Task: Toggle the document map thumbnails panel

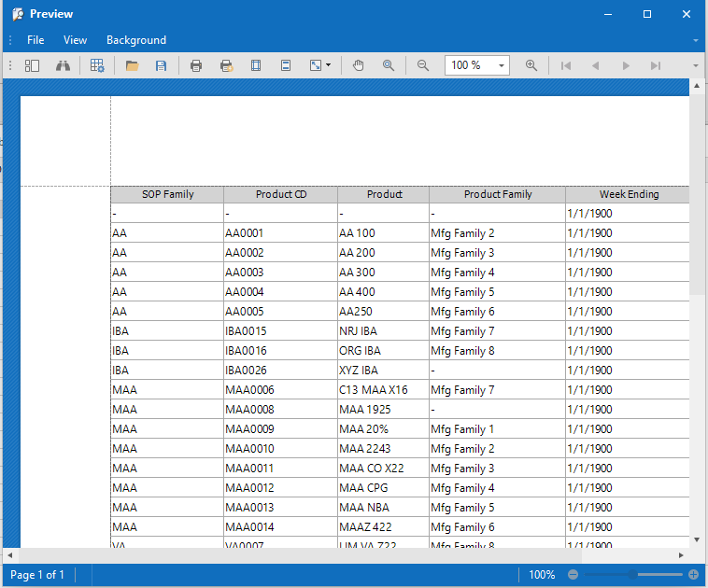Action: (x=32, y=66)
